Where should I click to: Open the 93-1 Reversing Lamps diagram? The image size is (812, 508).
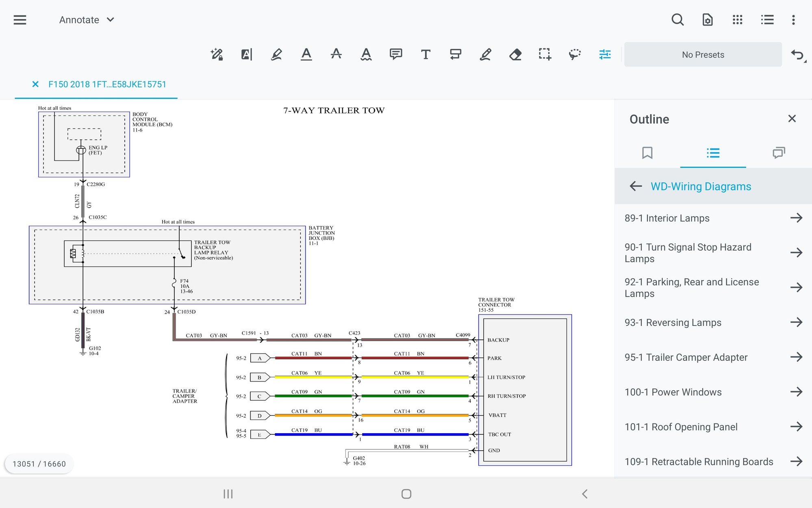point(673,322)
